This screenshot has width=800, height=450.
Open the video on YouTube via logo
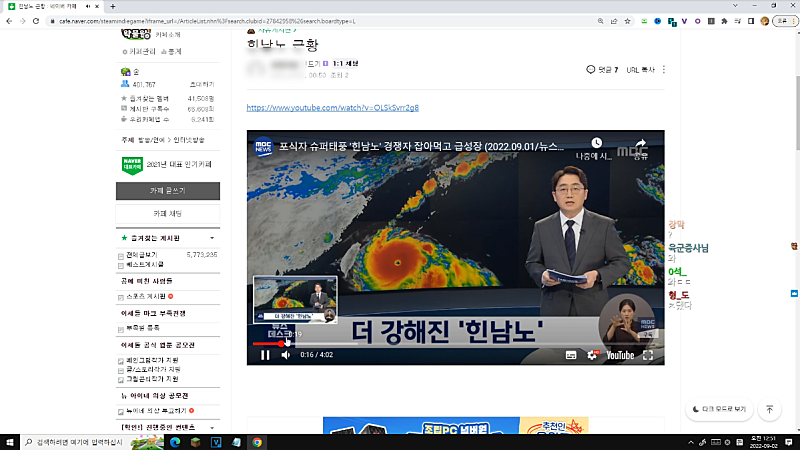coord(620,355)
